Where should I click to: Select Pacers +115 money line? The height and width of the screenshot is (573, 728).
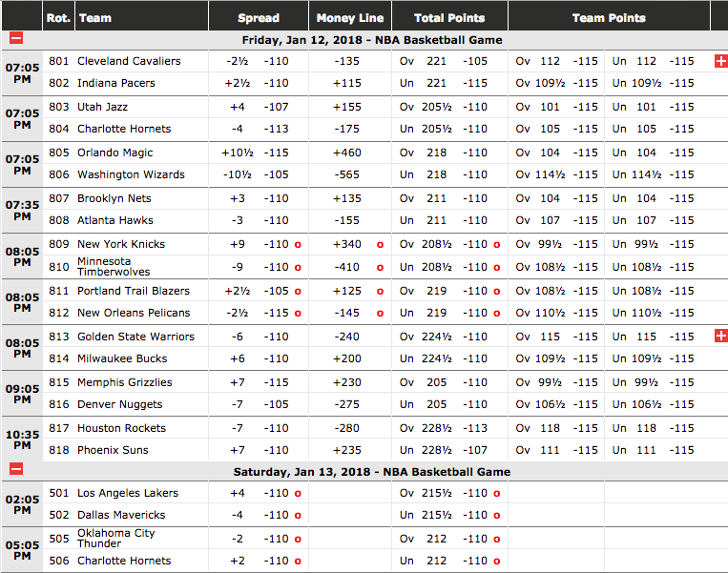tap(347, 83)
